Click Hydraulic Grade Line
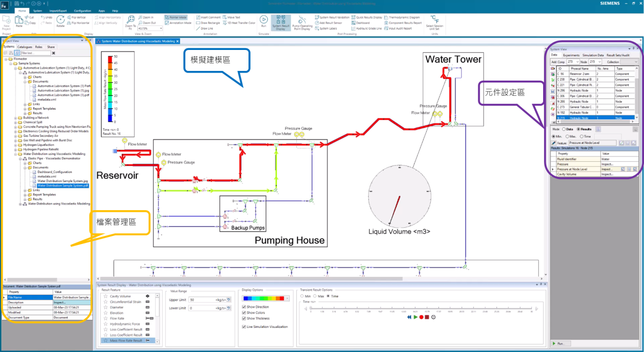 [x=367, y=28]
